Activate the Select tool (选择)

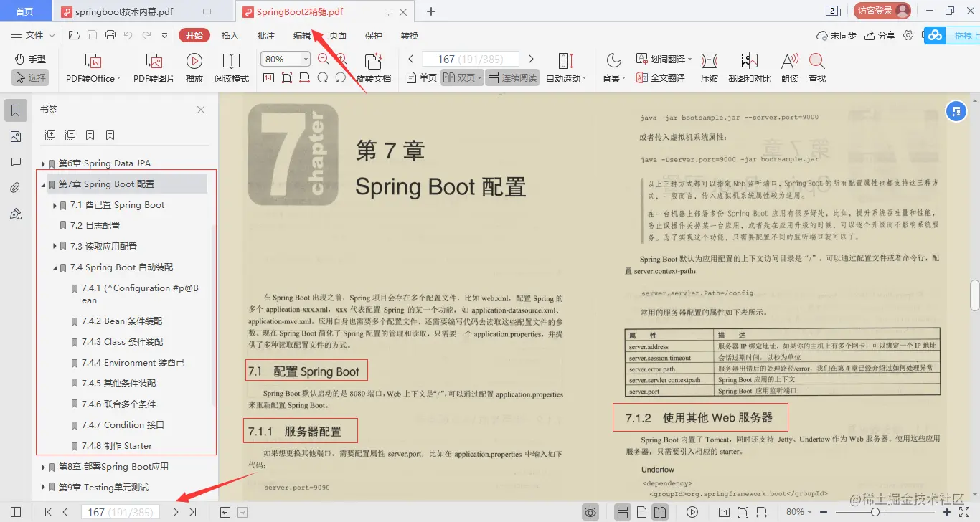[x=30, y=77]
